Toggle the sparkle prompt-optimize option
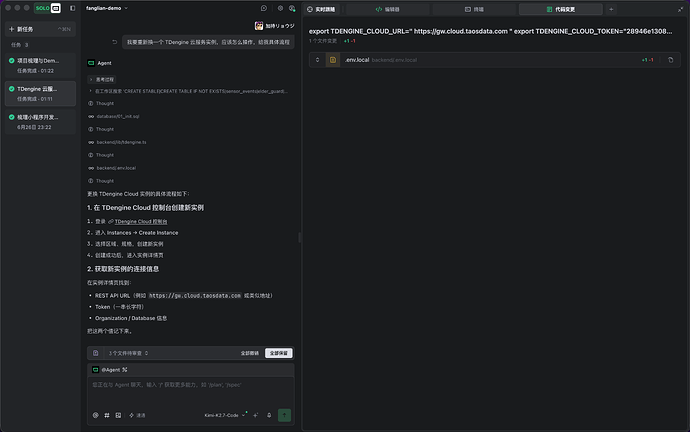The image size is (690, 432). [x=137, y=415]
